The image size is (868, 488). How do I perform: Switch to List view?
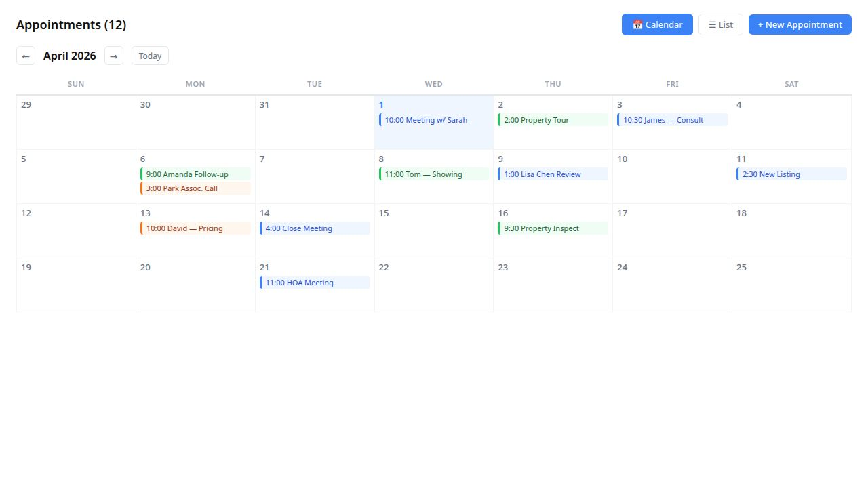(x=720, y=24)
